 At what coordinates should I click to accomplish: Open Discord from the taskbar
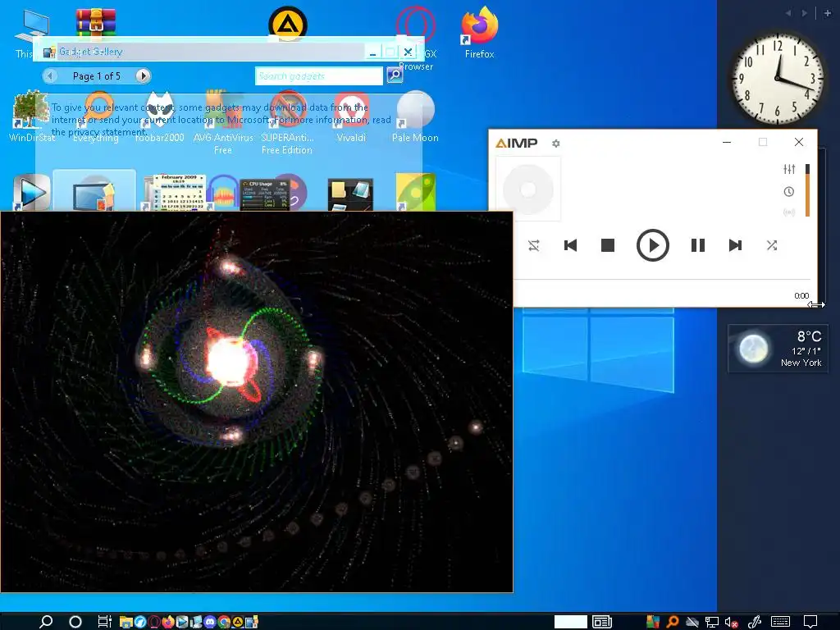point(209,622)
